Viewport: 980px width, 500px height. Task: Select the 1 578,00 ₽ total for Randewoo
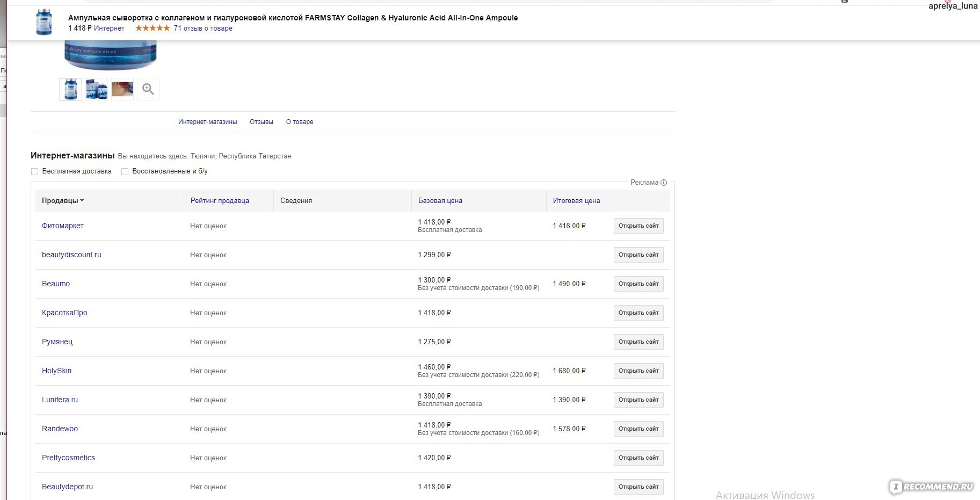(569, 429)
